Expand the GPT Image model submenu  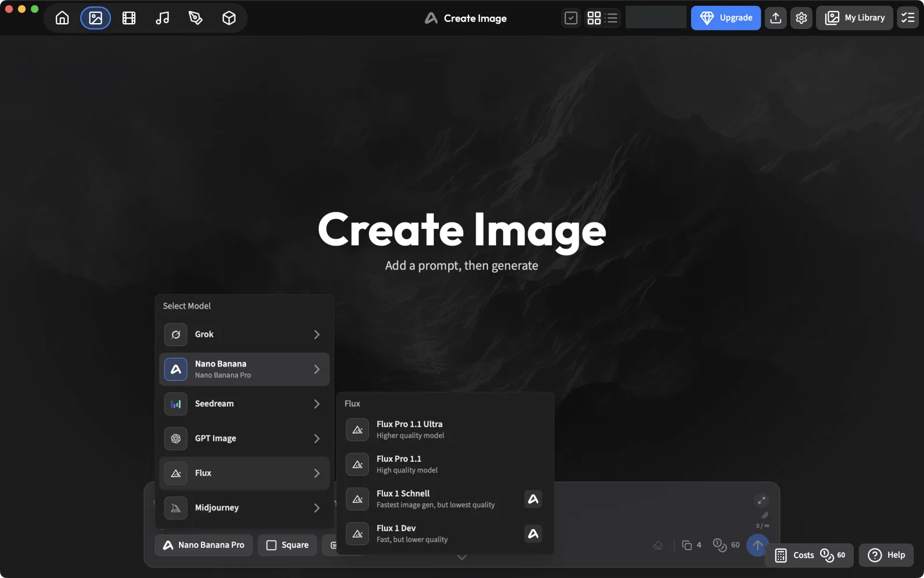tap(316, 439)
